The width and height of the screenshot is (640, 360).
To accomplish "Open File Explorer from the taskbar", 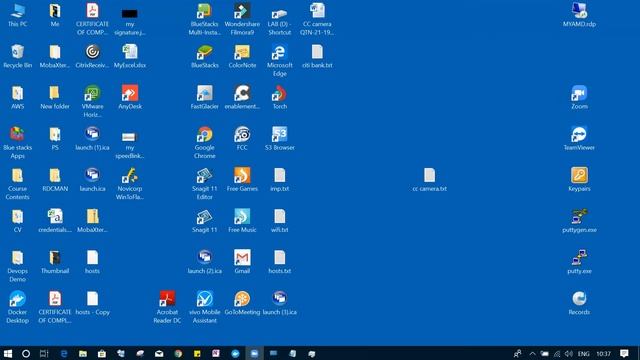I will pyautogui.click(x=83, y=353).
